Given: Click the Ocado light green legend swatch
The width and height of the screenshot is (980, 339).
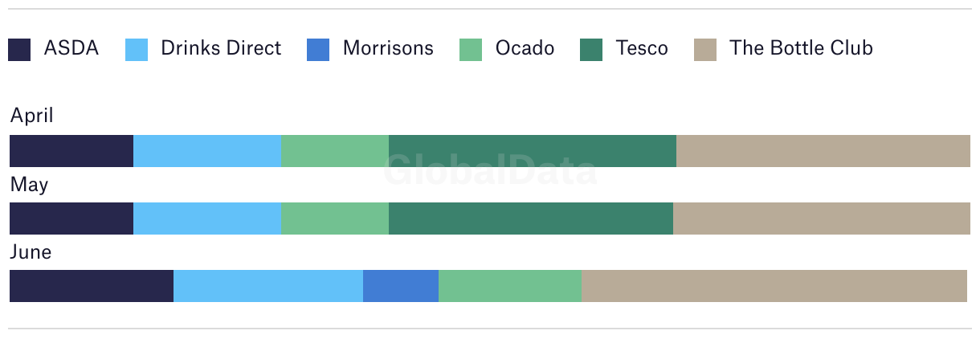Looking at the screenshot, I should point(471,50).
